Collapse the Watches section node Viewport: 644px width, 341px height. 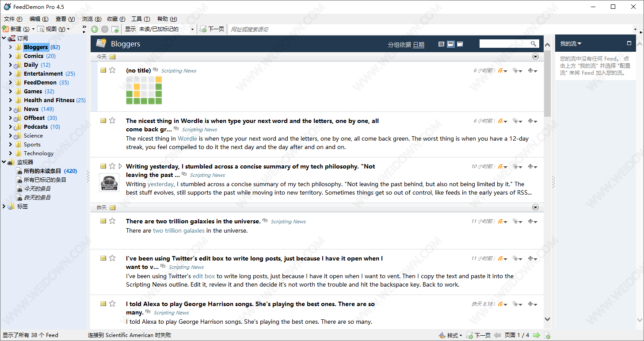(4, 162)
